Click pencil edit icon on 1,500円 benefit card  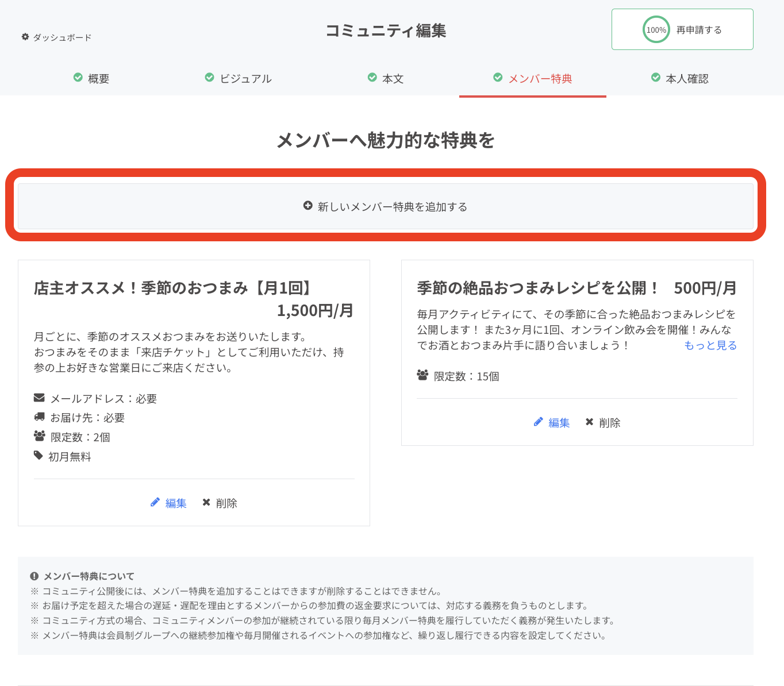tap(155, 503)
